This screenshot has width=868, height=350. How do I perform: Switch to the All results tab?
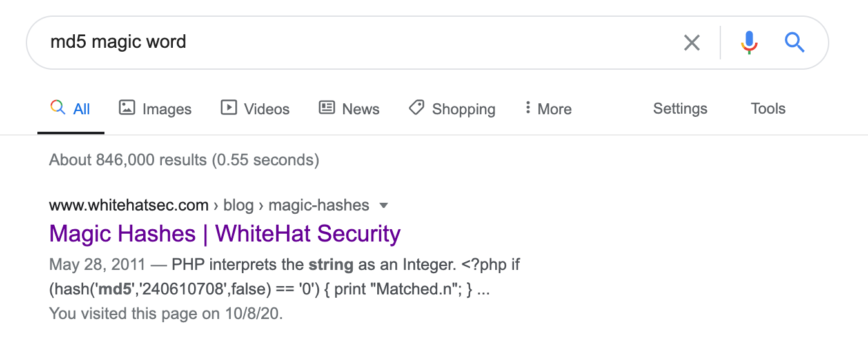[x=70, y=108]
